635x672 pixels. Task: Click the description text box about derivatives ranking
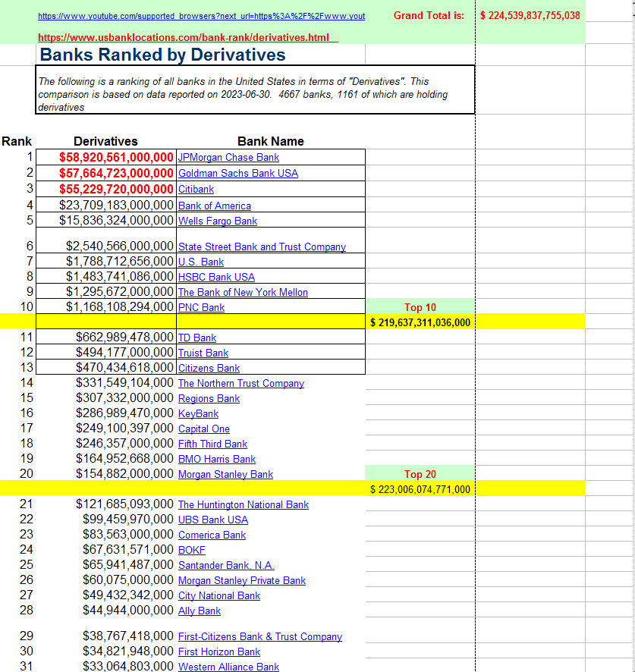(x=255, y=89)
